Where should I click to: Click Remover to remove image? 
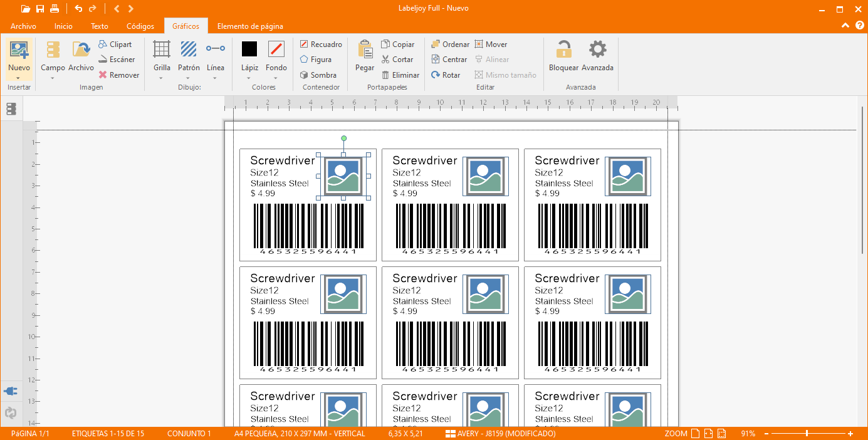click(119, 75)
